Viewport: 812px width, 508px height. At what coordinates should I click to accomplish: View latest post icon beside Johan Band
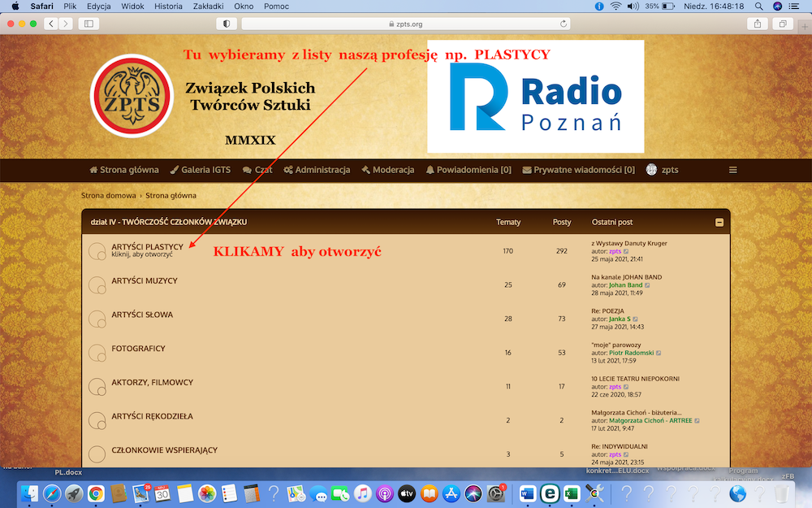point(647,285)
